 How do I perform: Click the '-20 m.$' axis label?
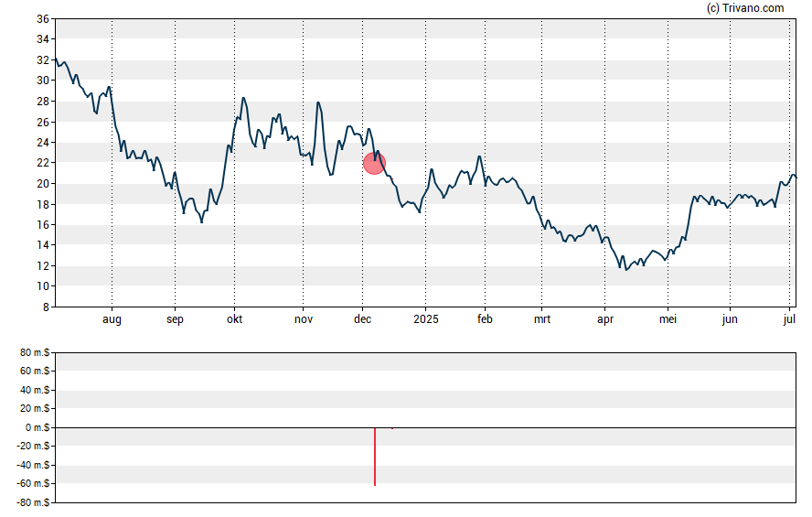33,446
